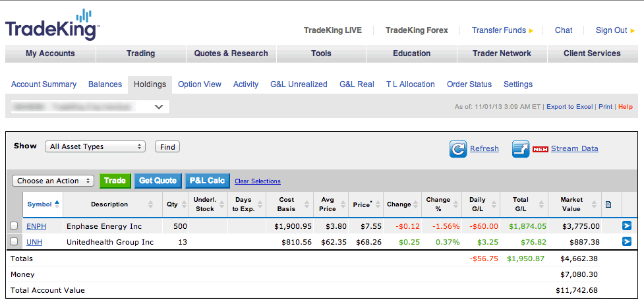Viewport: 644px width, 304px height.
Task: Open the My Accounts menu
Action: (50, 53)
